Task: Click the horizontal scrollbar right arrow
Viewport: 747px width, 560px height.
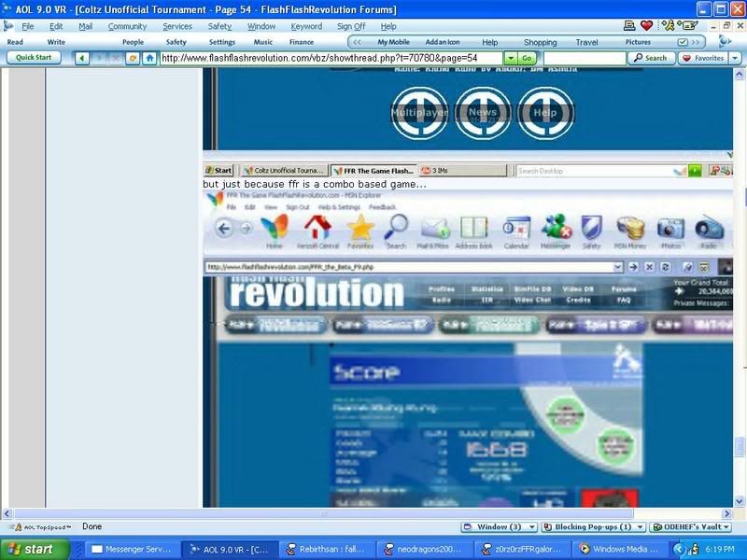Action: (x=727, y=514)
